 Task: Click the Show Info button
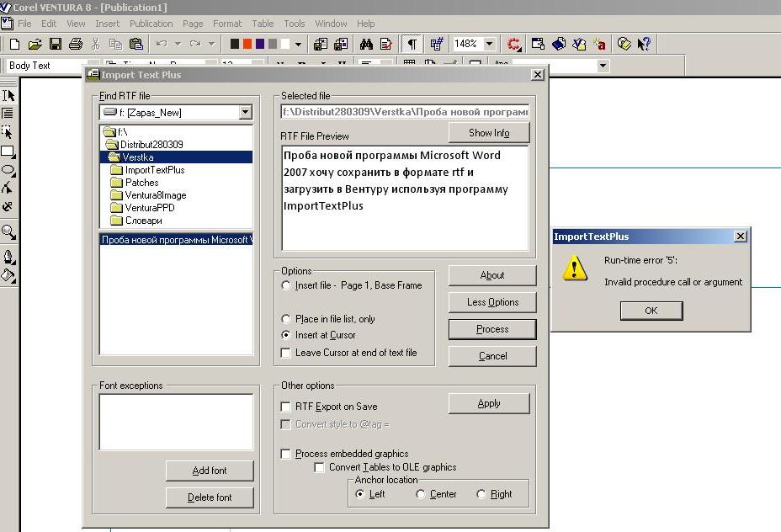[x=489, y=133]
